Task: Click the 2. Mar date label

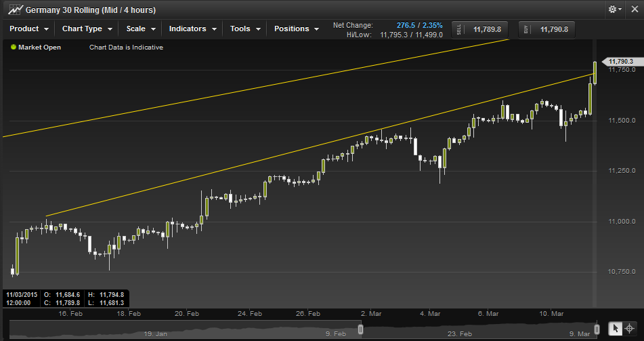Action: (371, 313)
